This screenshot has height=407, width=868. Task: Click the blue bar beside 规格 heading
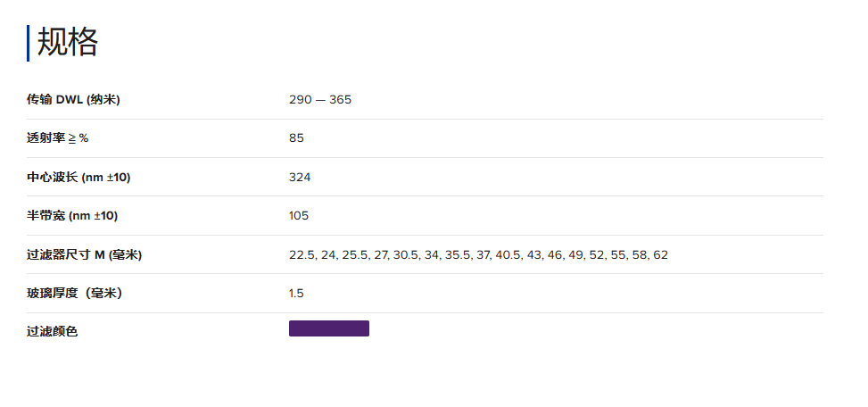[x=29, y=43]
